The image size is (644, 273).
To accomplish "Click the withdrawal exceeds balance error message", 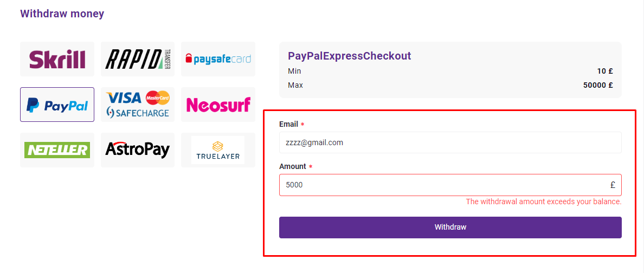I will [x=543, y=201].
